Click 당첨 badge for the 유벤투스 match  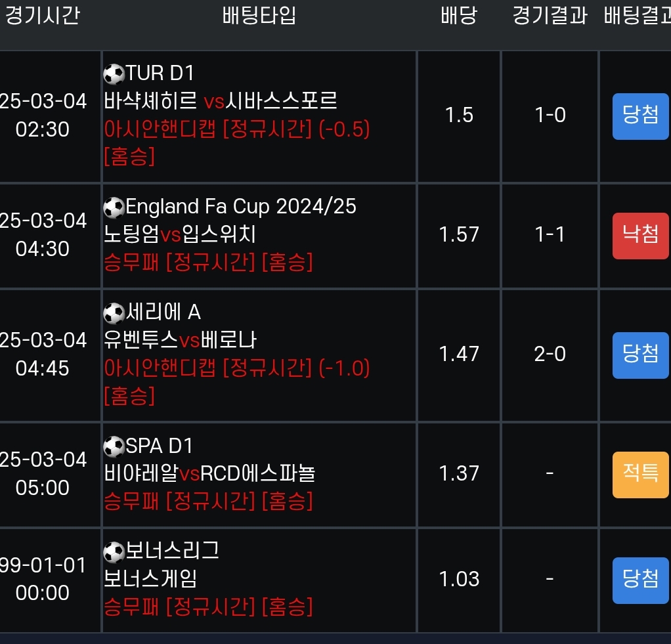640,354
